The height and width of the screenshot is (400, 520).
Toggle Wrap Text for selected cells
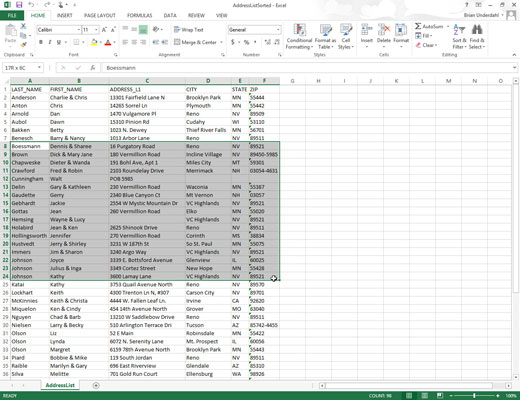189,30
